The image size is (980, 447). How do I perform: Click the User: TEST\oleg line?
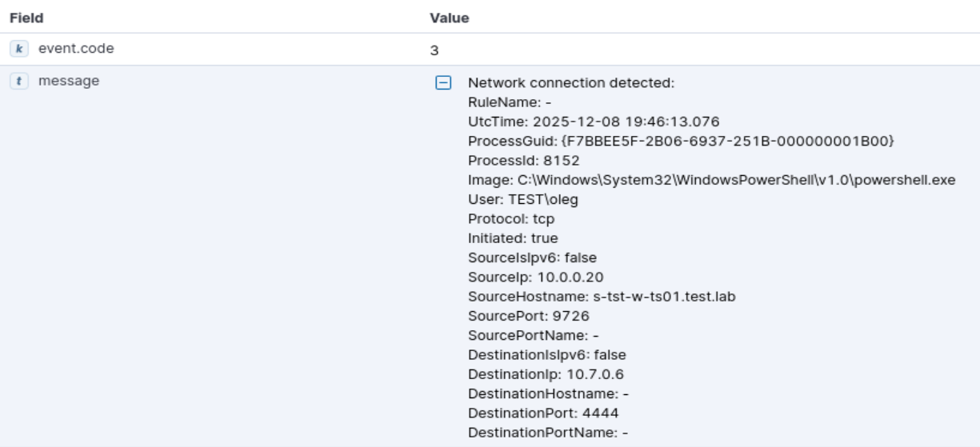pyautogui.click(x=522, y=199)
